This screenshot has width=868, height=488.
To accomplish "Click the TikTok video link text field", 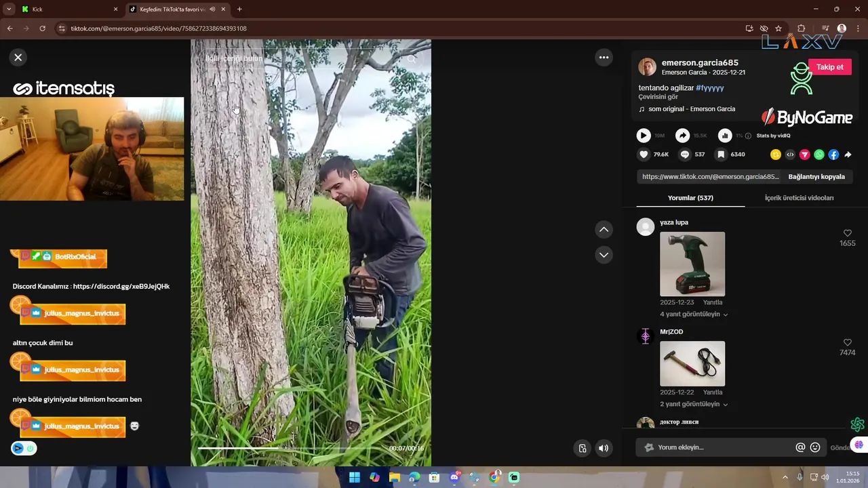I will point(710,177).
